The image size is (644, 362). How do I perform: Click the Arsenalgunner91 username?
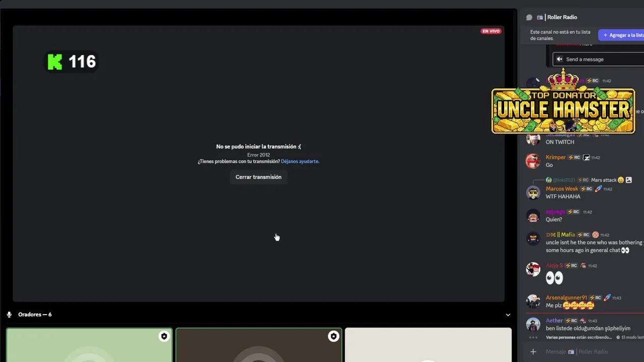coord(567,298)
